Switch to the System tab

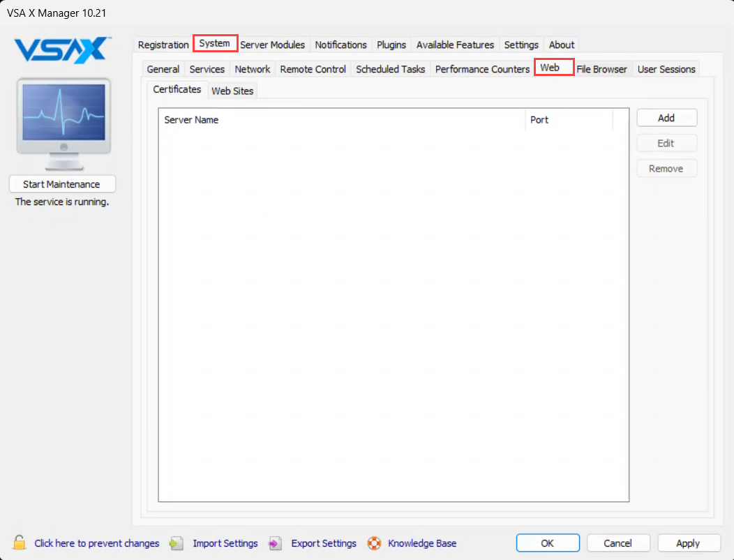click(215, 43)
